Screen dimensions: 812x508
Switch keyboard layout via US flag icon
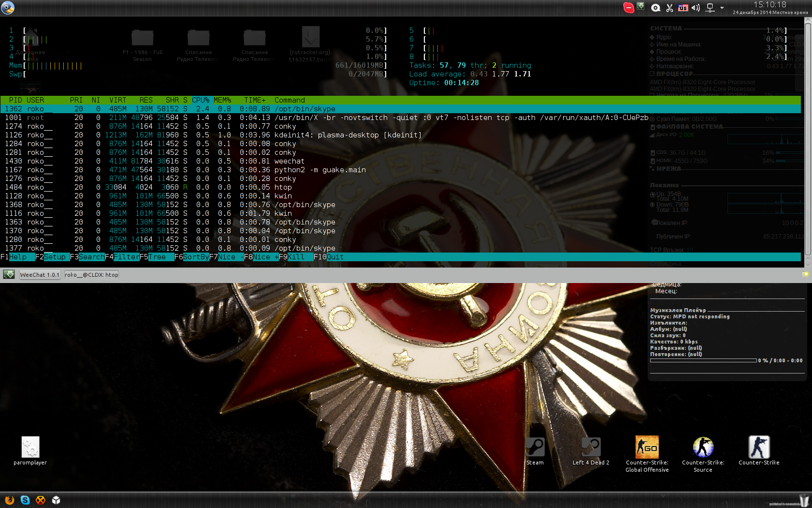683,8
